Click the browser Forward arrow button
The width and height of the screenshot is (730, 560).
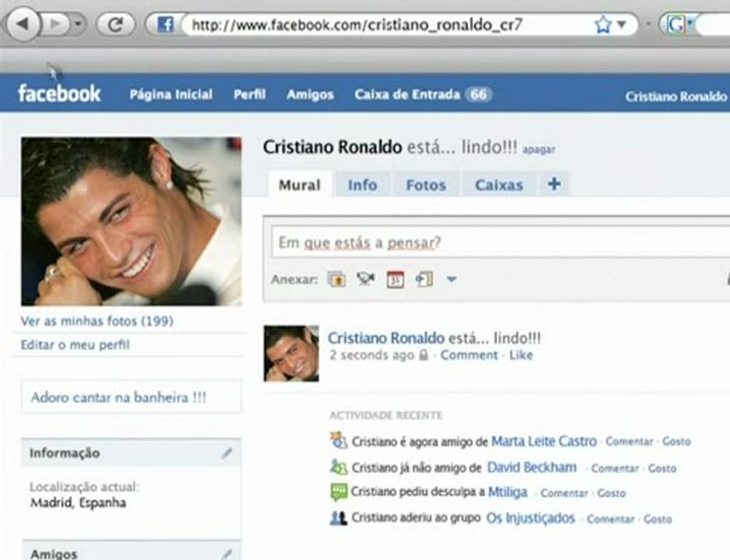[55, 24]
